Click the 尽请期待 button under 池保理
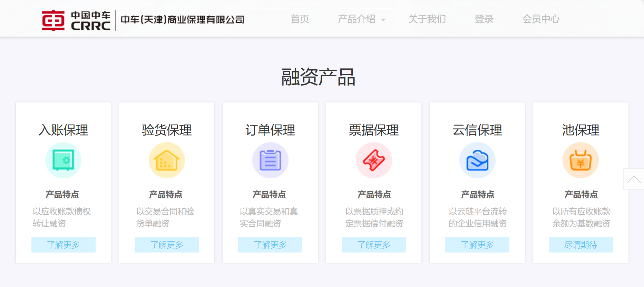 (581, 245)
